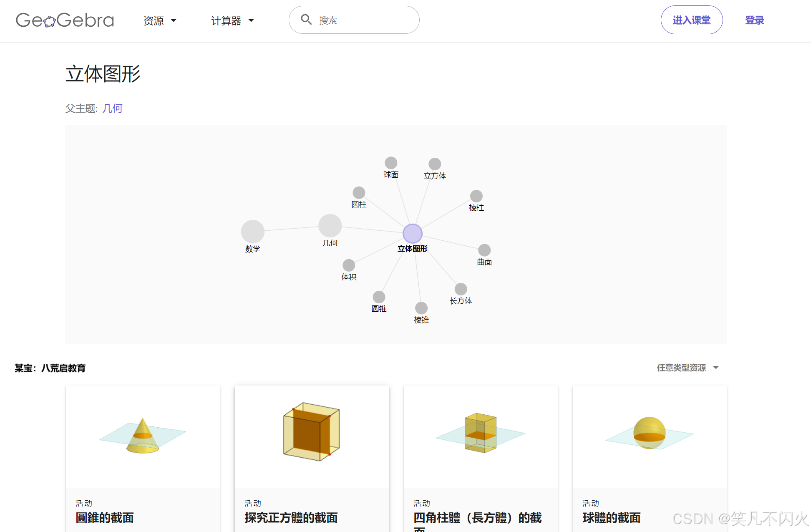Image resolution: width=811 pixels, height=532 pixels.
Task: Select the 球面 node in graph
Action: tap(391, 163)
